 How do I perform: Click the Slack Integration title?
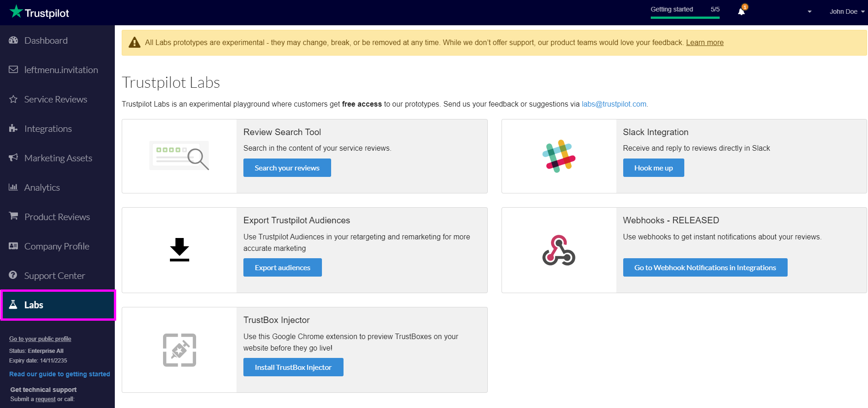point(655,132)
